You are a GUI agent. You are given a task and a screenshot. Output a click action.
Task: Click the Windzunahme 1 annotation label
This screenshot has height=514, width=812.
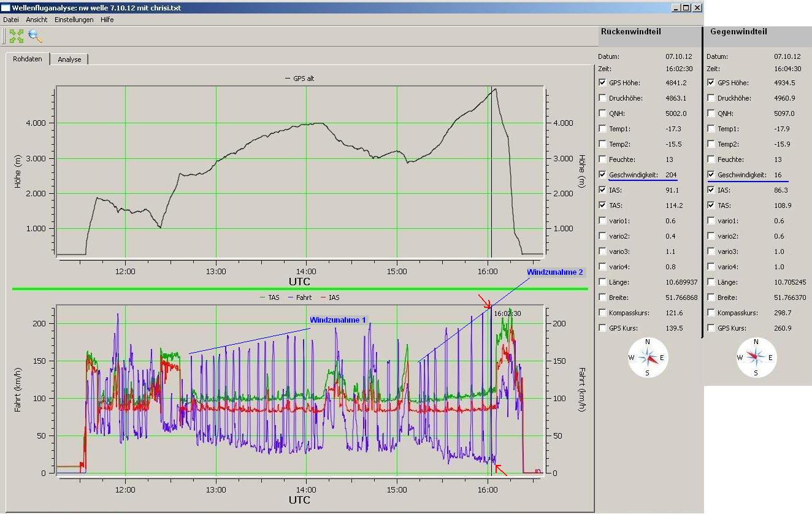click(x=337, y=320)
